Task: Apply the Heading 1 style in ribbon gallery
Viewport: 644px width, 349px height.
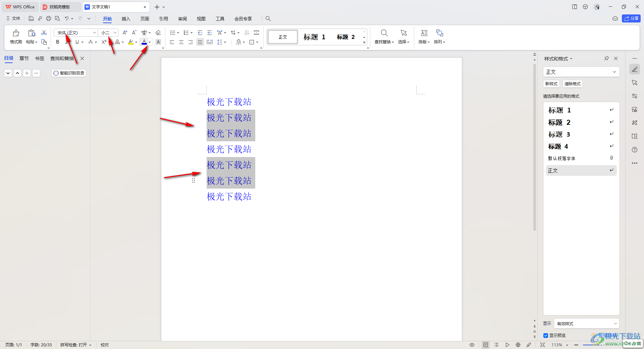Action: click(314, 37)
